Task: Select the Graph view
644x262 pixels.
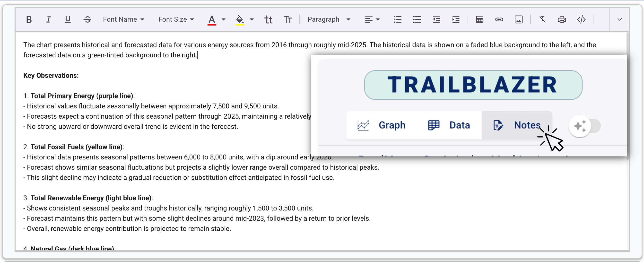Action: tap(383, 125)
